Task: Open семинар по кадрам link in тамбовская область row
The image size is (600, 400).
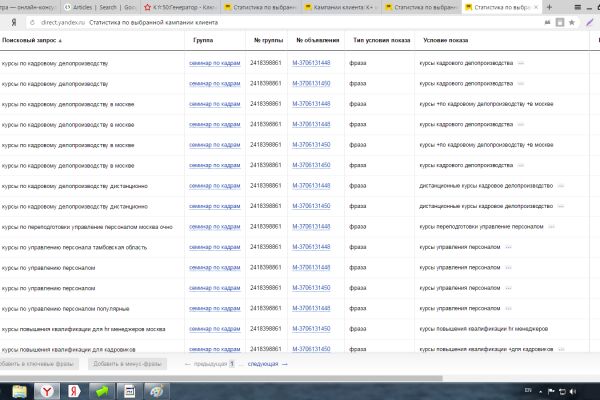Action: pos(214,247)
